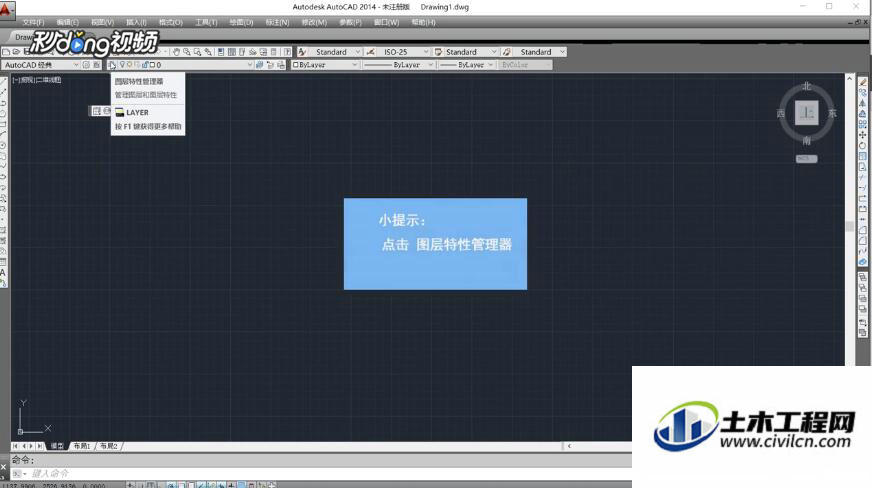Switch to the 模型 model tab
This screenshot has height=488, width=872.
coord(57,446)
